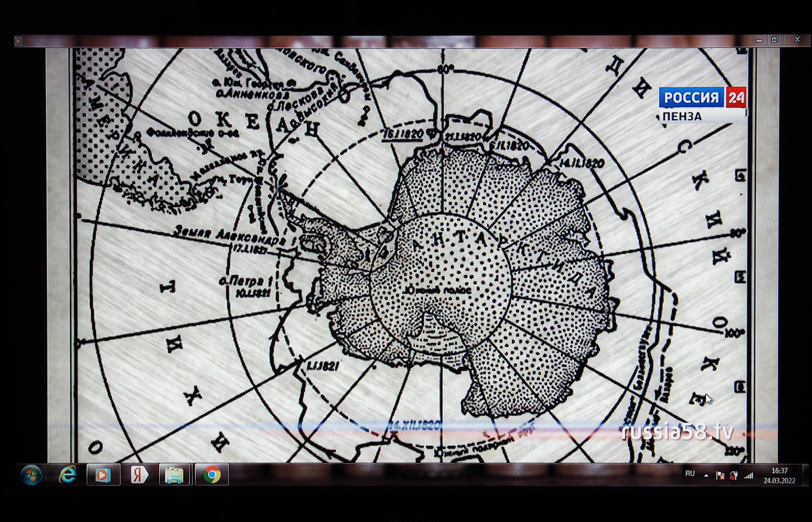The image size is (812, 522).
Task: Open the Windows Explorer taskbar button
Action: (x=174, y=475)
